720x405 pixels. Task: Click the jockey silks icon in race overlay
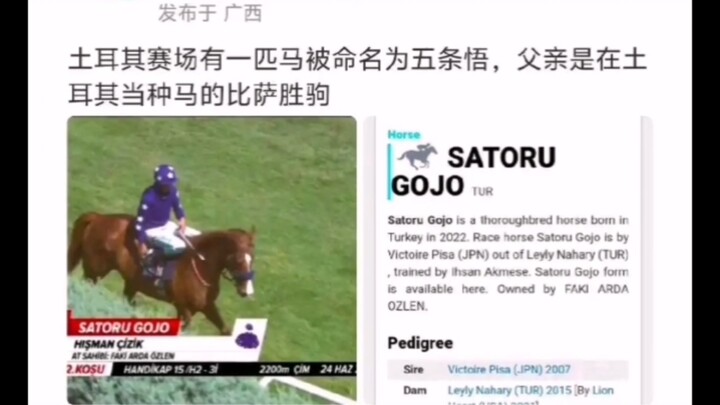coord(248,338)
